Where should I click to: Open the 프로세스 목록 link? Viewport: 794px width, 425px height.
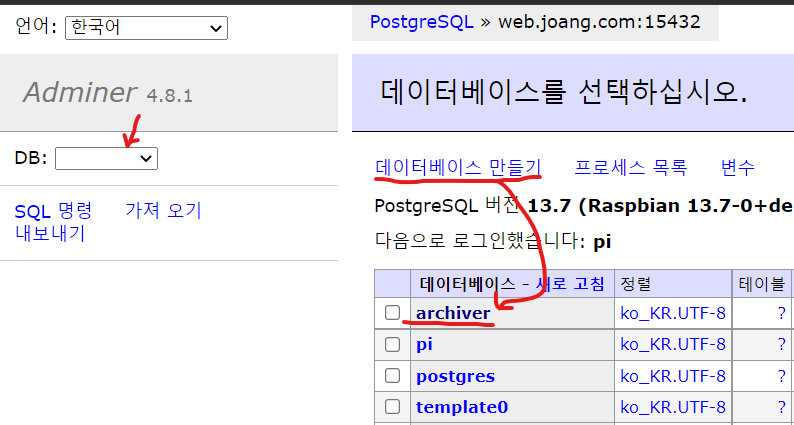point(630,167)
